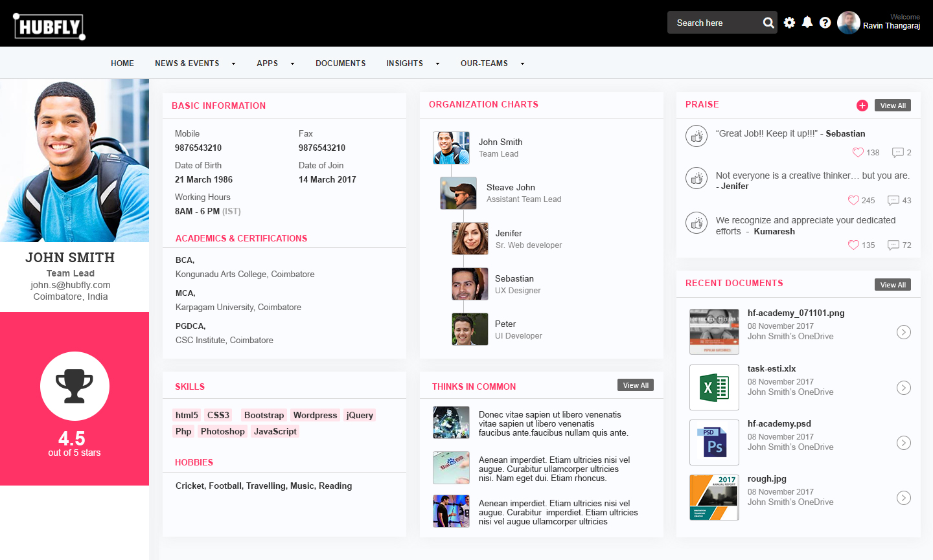The image size is (933, 560).
Task: Click the trophy rating icon
Action: coord(75,386)
